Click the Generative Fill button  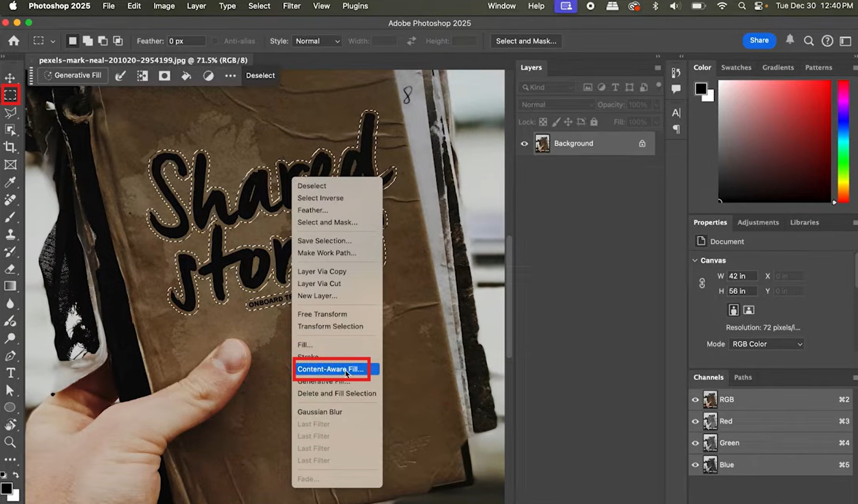click(x=73, y=76)
